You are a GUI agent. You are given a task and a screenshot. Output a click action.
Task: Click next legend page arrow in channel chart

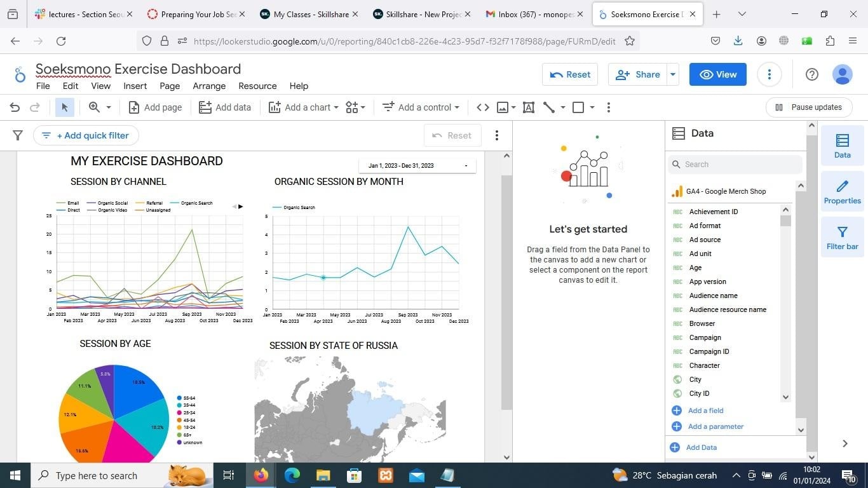pyautogui.click(x=241, y=207)
